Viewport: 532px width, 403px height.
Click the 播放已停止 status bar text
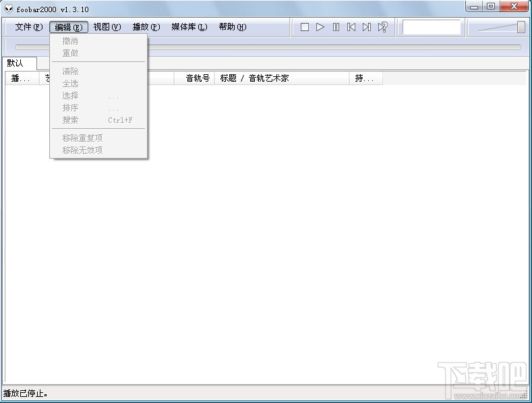pos(25,394)
